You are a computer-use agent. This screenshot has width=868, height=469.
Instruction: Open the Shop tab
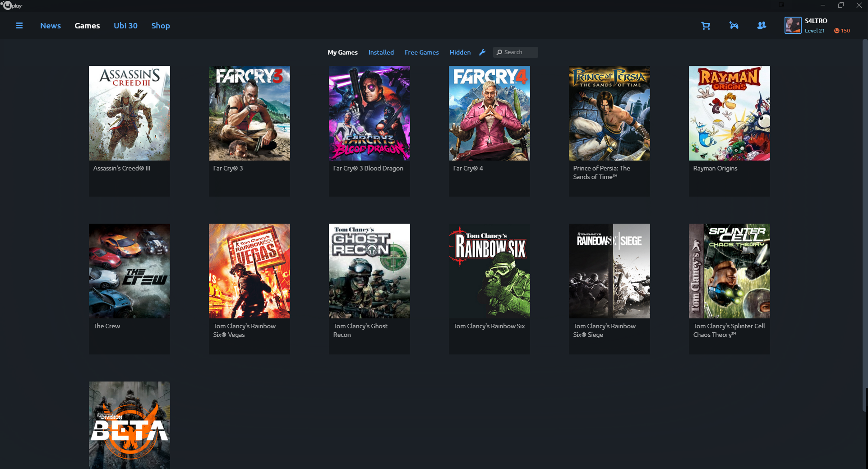(161, 26)
